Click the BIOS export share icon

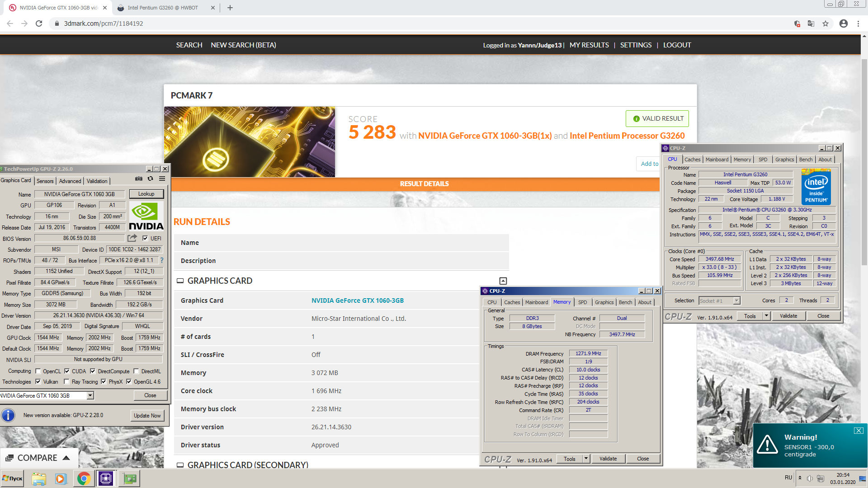tap(132, 238)
